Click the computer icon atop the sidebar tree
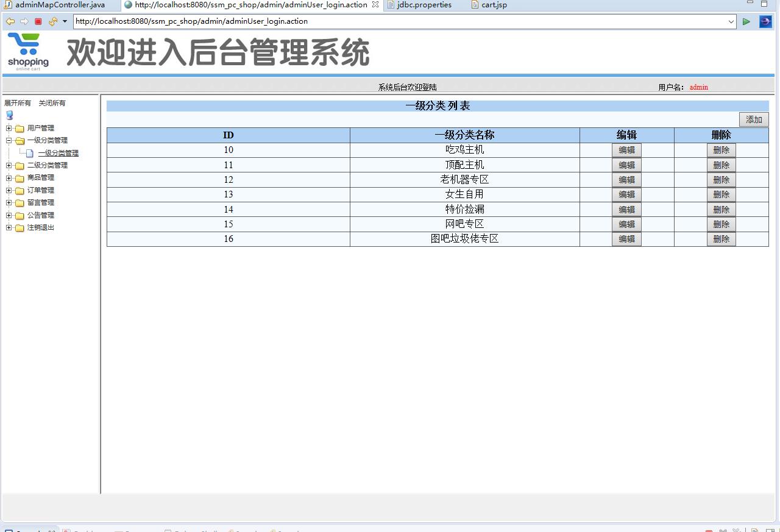The width and height of the screenshot is (780, 532). (9, 115)
